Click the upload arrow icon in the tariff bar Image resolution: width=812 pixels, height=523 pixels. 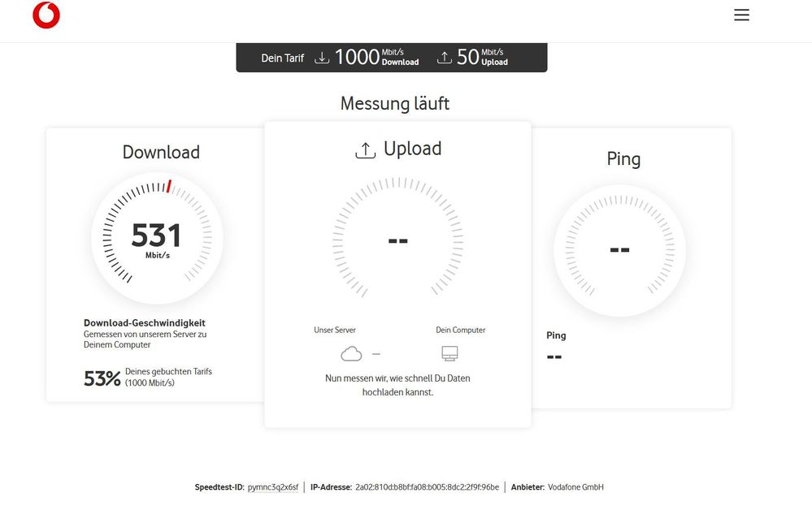[x=444, y=57]
